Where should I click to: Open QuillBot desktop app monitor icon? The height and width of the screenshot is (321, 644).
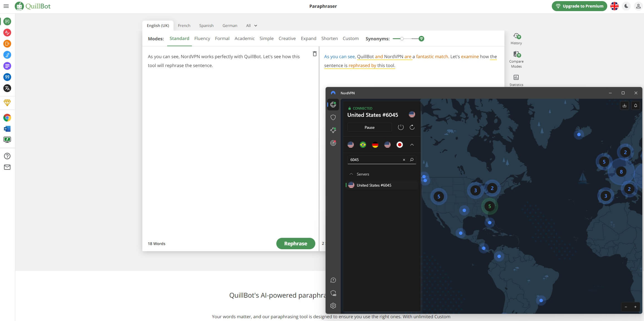[7, 140]
